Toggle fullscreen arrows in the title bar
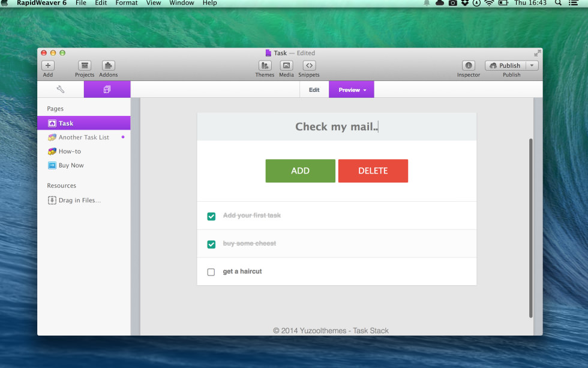The height and width of the screenshot is (368, 588). [x=538, y=53]
